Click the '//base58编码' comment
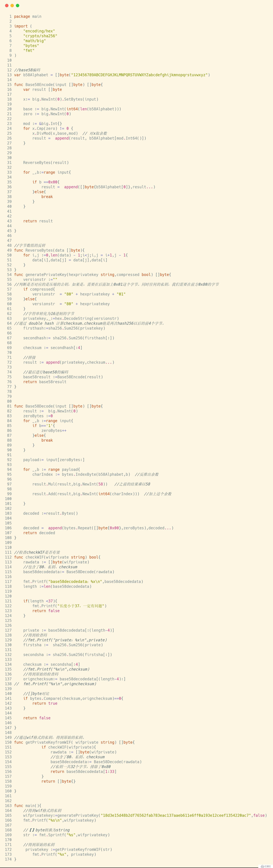The height and width of the screenshot is (868, 273). [27, 70]
